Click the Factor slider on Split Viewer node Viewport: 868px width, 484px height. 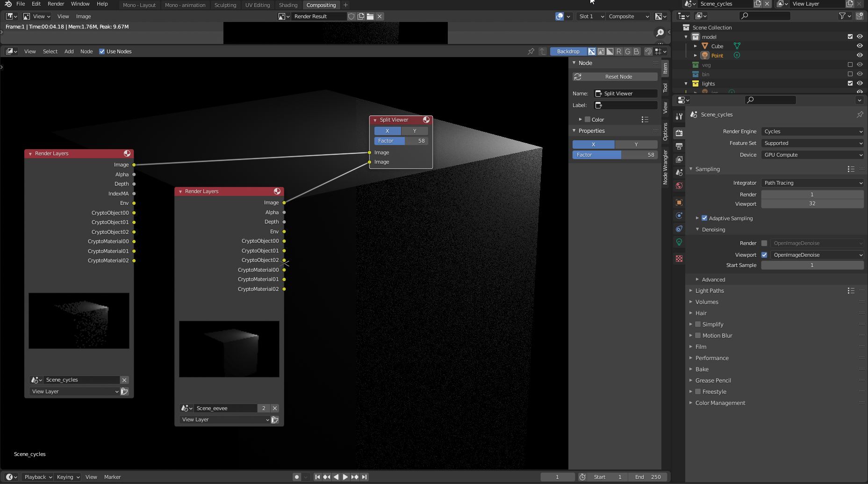coord(401,141)
